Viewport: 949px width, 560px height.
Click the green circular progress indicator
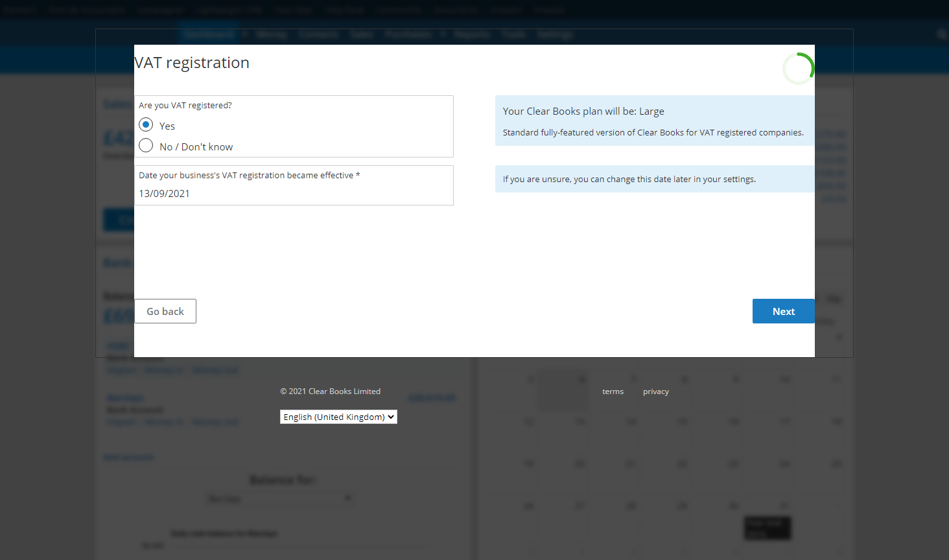point(798,69)
